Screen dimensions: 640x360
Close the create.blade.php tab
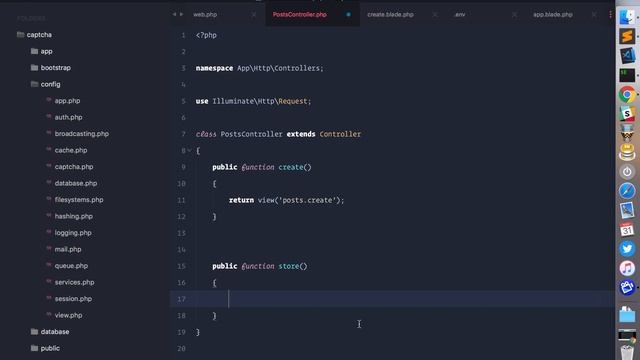[x=435, y=15]
